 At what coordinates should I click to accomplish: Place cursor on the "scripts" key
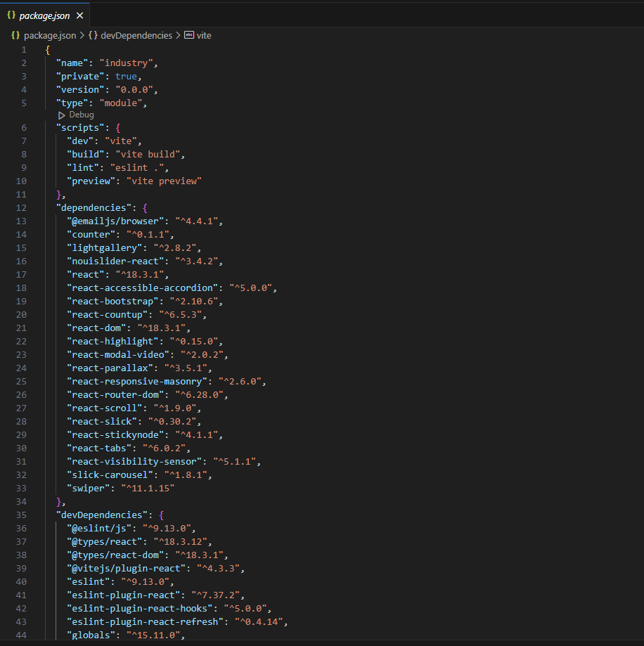[x=79, y=127]
